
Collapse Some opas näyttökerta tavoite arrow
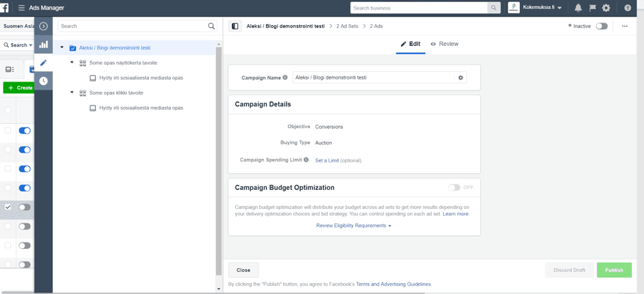[x=72, y=62]
